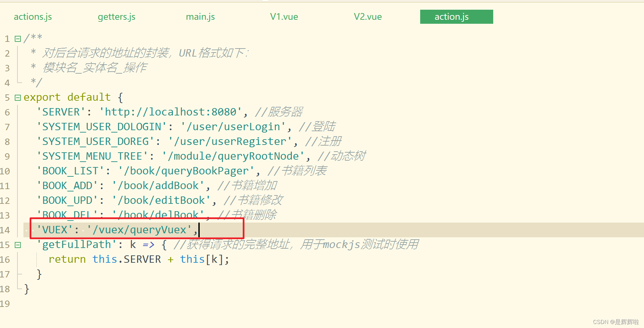Open the getters.js tab
Viewport: 644px width, 328px height.
pyautogui.click(x=116, y=16)
